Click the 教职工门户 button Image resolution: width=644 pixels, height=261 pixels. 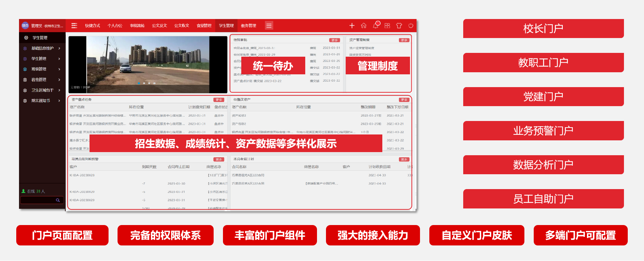pos(543,63)
